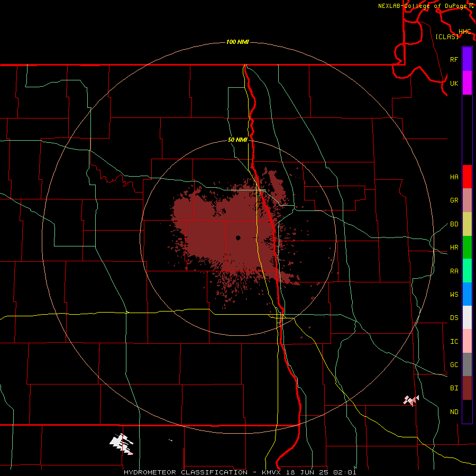Click the blue WS legend swatch

(x=467, y=294)
